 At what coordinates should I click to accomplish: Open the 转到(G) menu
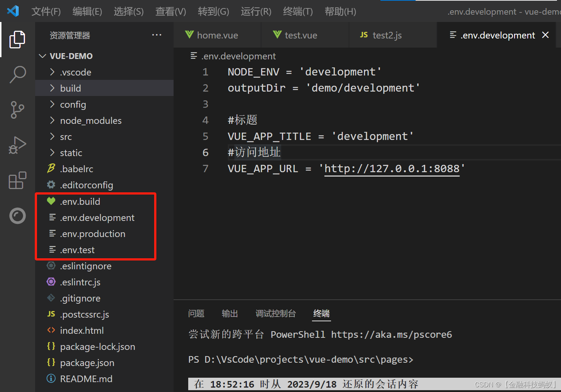pos(213,12)
